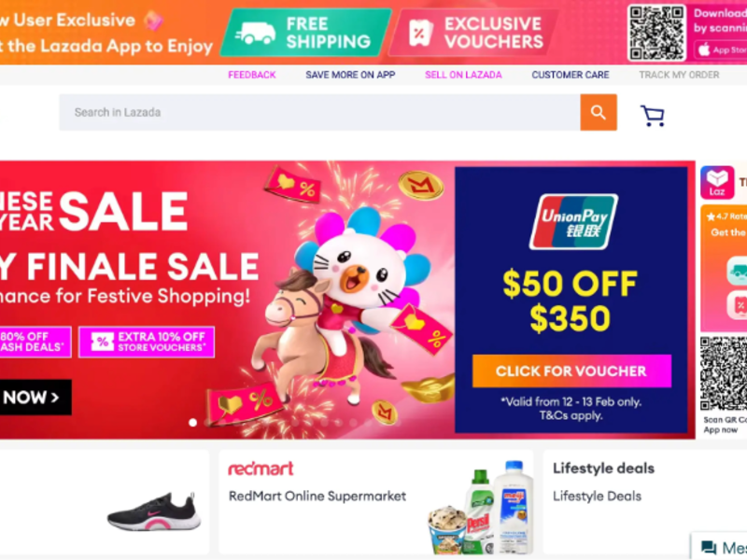Viewport: 747px width, 560px height.
Task: Open the Feedback menu link
Action: point(251,75)
